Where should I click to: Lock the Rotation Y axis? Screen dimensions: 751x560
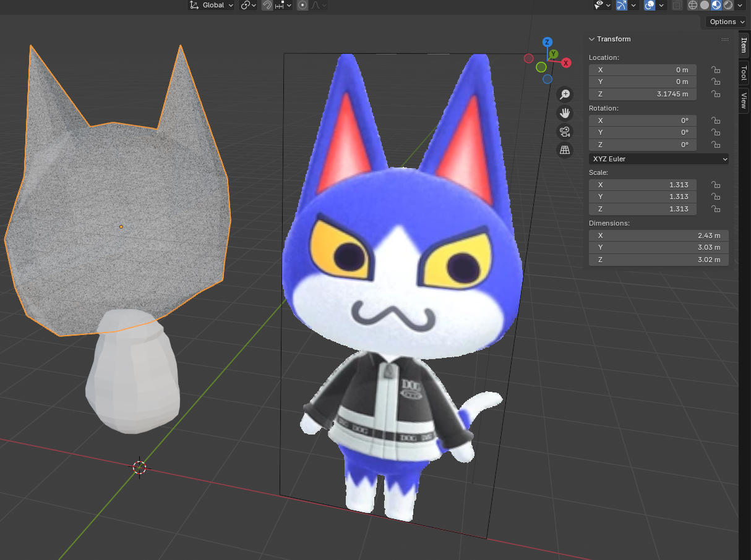coord(715,132)
